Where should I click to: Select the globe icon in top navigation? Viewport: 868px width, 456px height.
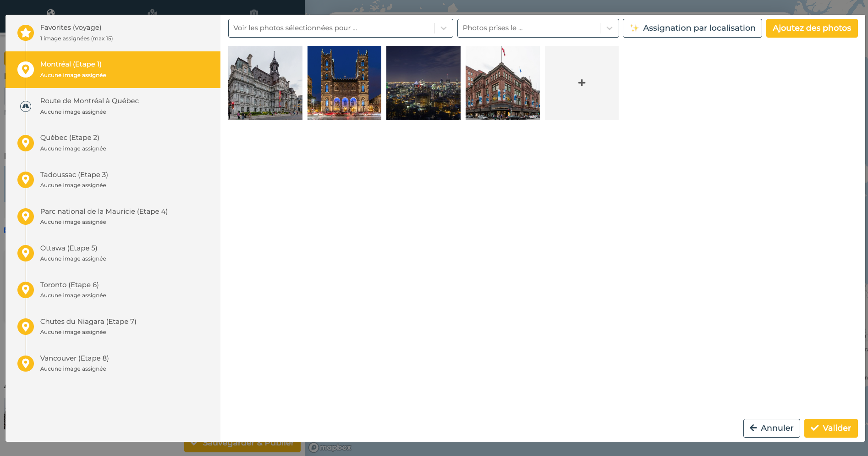click(51, 11)
